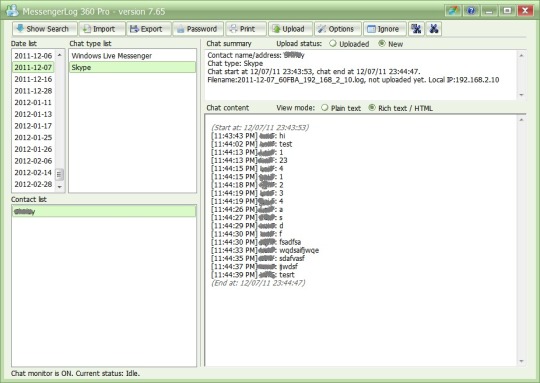This screenshot has height=383, width=540.
Task: Choose Windows Live Messenger chat type
Action: coord(133,55)
